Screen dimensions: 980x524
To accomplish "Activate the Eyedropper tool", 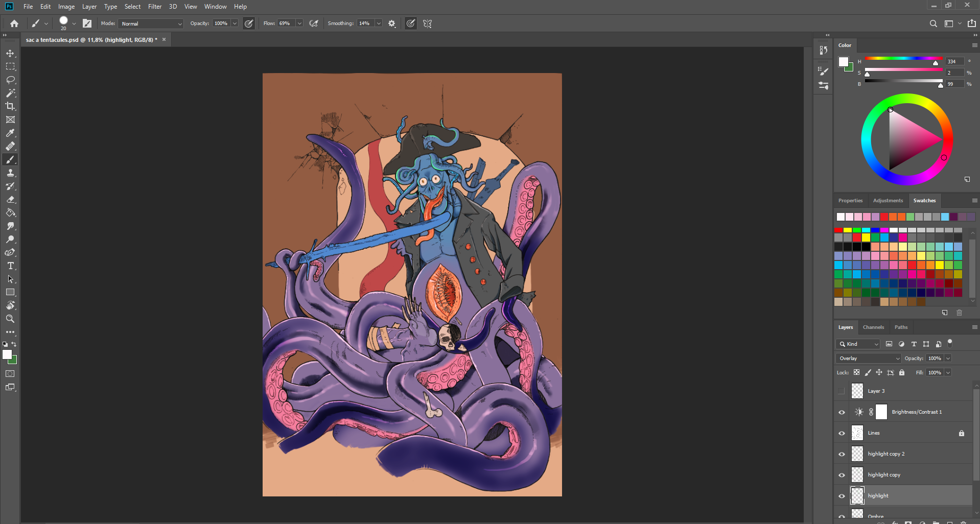I will click(x=10, y=133).
